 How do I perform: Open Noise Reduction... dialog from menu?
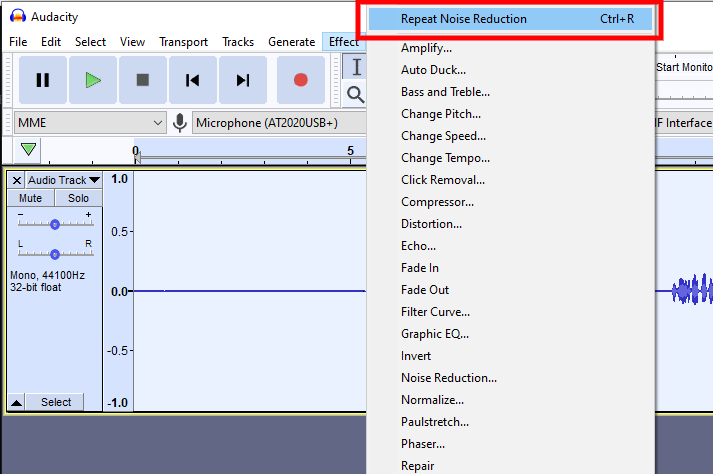510,378
